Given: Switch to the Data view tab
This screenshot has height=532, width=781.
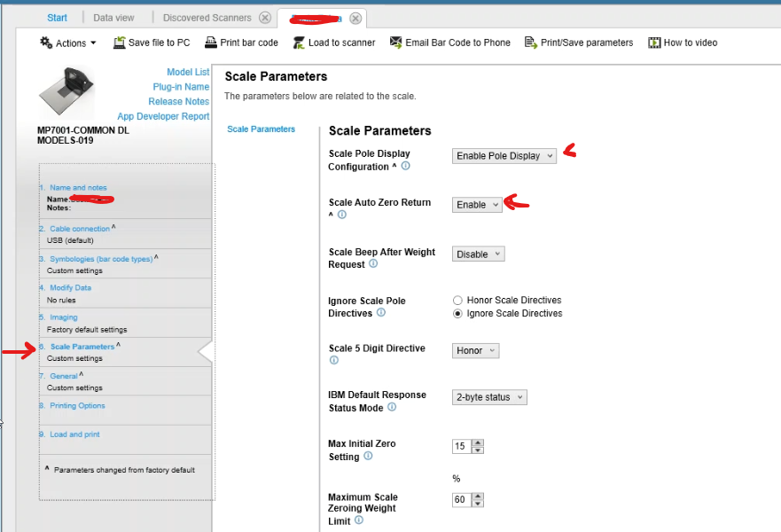Looking at the screenshot, I should click(113, 18).
